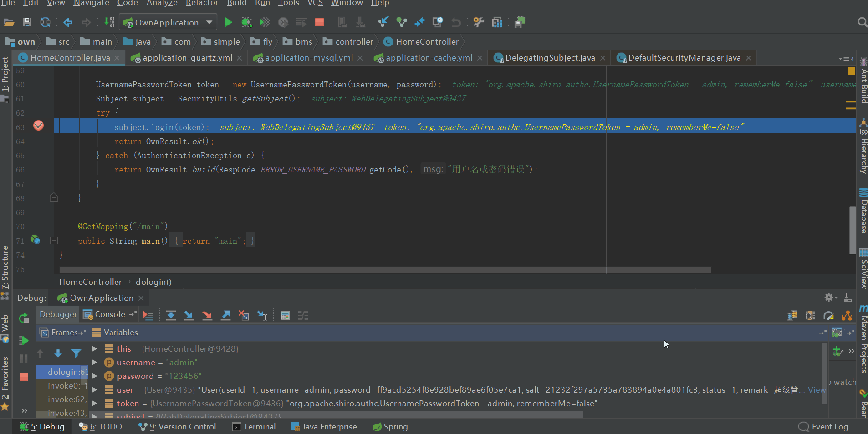
Task: Navigate back with the blue left arrow
Action: (x=68, y=22)
